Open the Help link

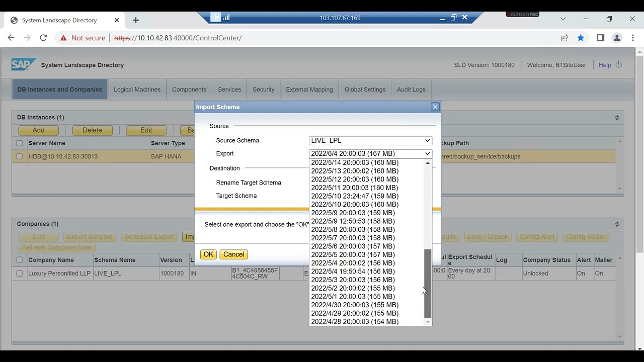click(x=605, y=65)
